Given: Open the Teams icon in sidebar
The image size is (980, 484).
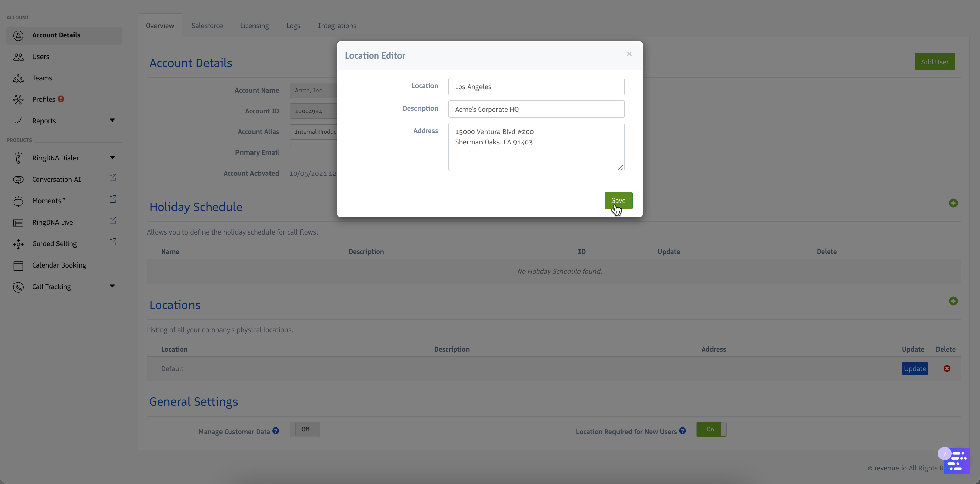Looking at the screenshot, I should (x=18, y=78).
